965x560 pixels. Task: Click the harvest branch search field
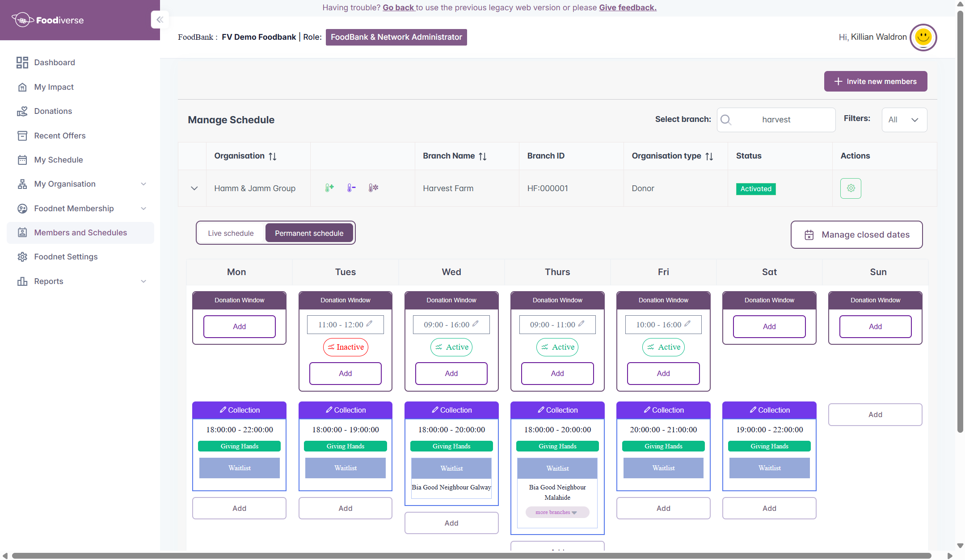click(776, 120)
